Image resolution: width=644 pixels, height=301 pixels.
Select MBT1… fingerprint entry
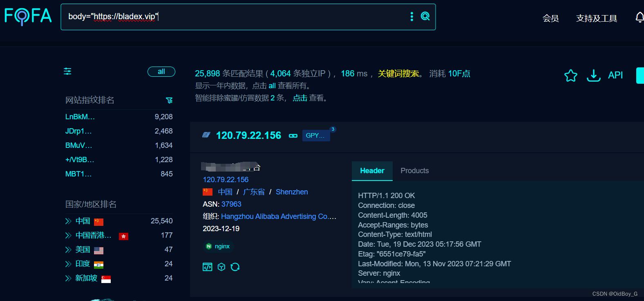[x=78, y=174]
